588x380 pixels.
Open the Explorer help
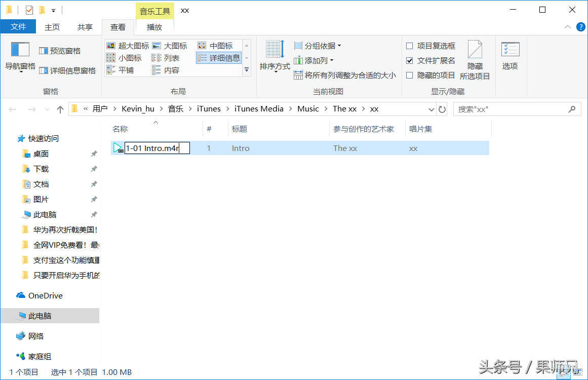[x=580, y=27]
